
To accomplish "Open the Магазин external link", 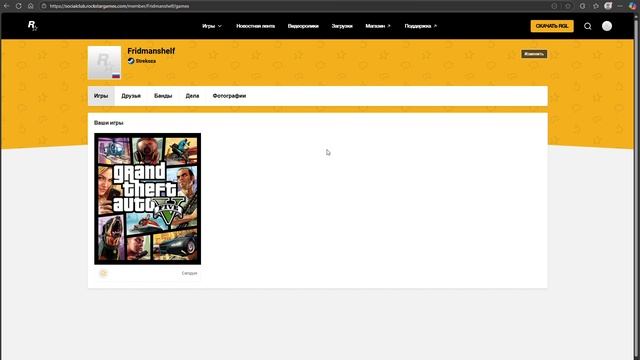I will coord(378,26).
